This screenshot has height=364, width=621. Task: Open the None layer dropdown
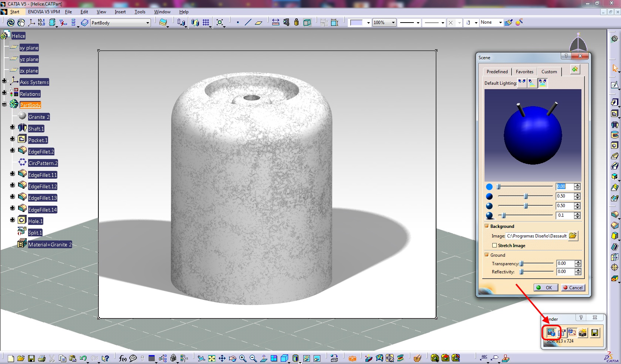tap(500, 23)
